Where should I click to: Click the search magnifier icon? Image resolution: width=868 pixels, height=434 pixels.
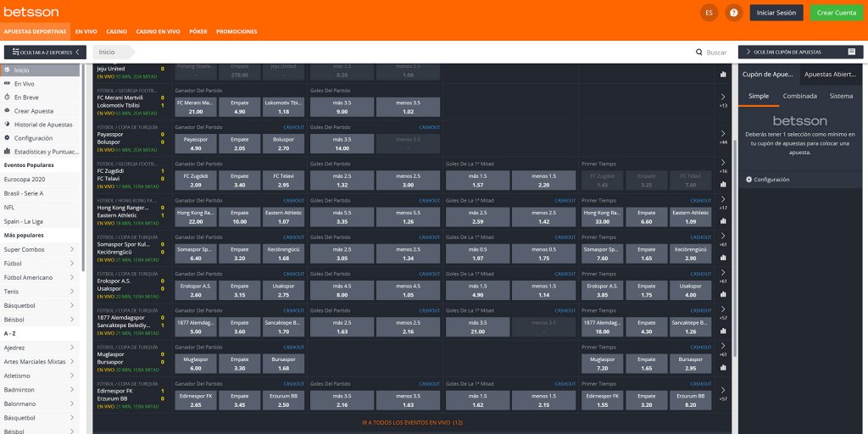tap(699, 52)
